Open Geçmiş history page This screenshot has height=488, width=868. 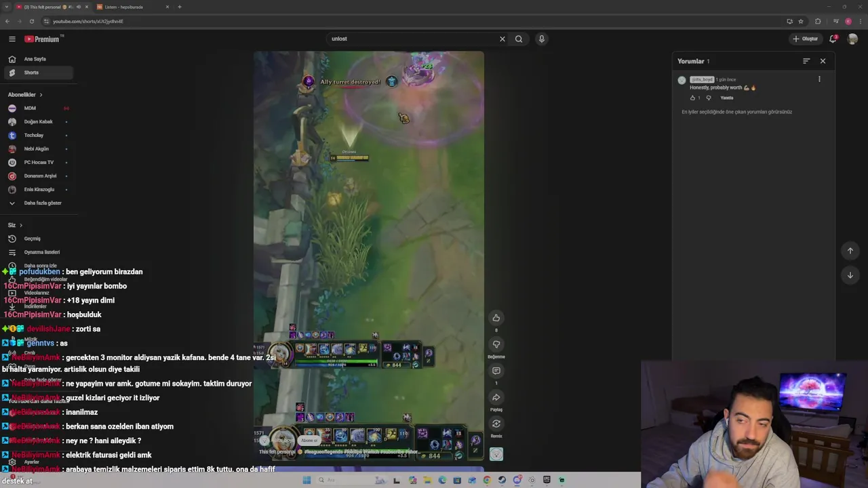click(x=39, y=239)
